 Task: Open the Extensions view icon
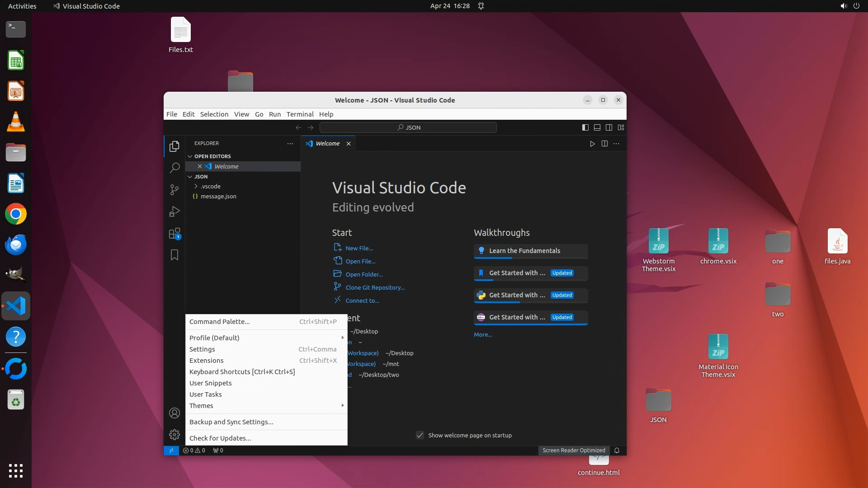tap(174, 234)
